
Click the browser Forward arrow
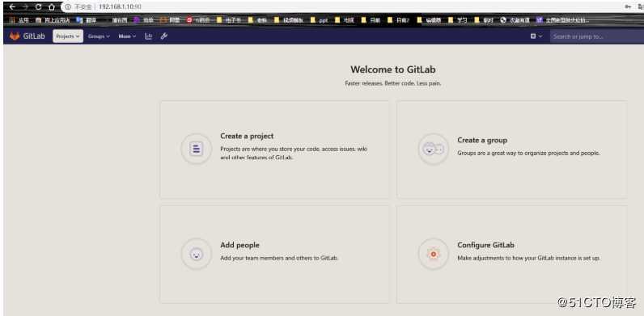pos(25,7)
